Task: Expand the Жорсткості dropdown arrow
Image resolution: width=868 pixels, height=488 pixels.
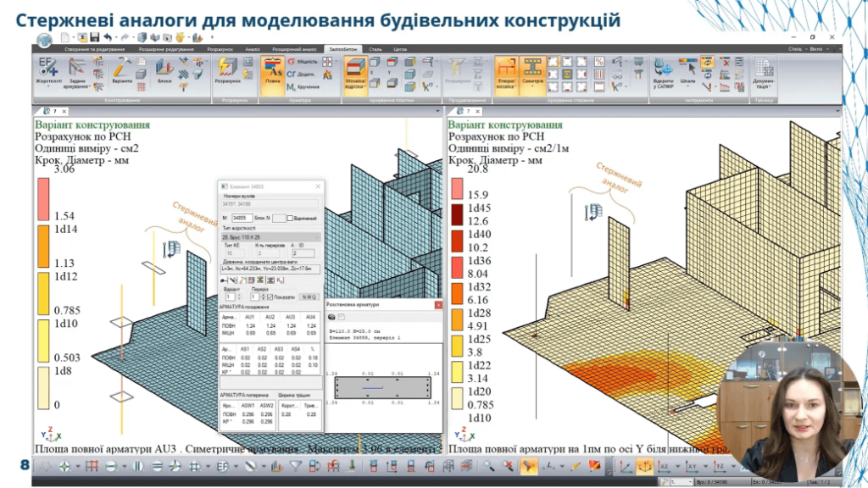Action: [x=48, y=87]
